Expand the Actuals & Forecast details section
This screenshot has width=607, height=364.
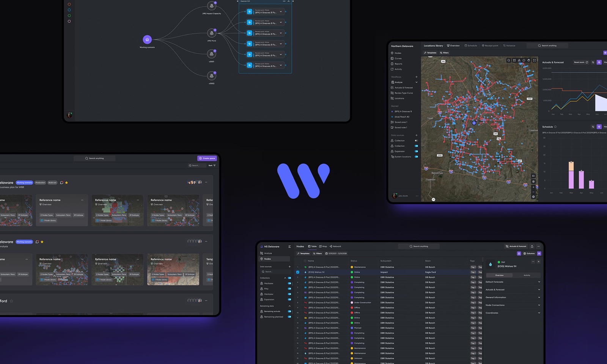[x=513, y=290]
